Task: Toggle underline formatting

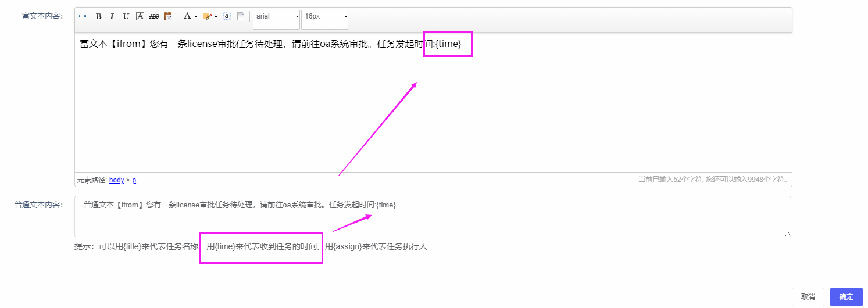Action: (x=126, y=16)
